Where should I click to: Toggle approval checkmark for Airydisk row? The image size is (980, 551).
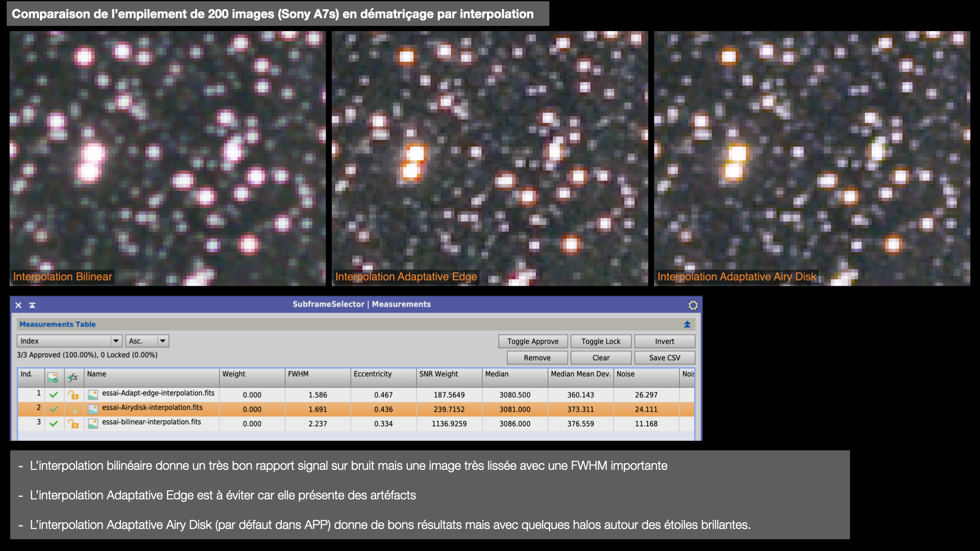pos(54,409)
